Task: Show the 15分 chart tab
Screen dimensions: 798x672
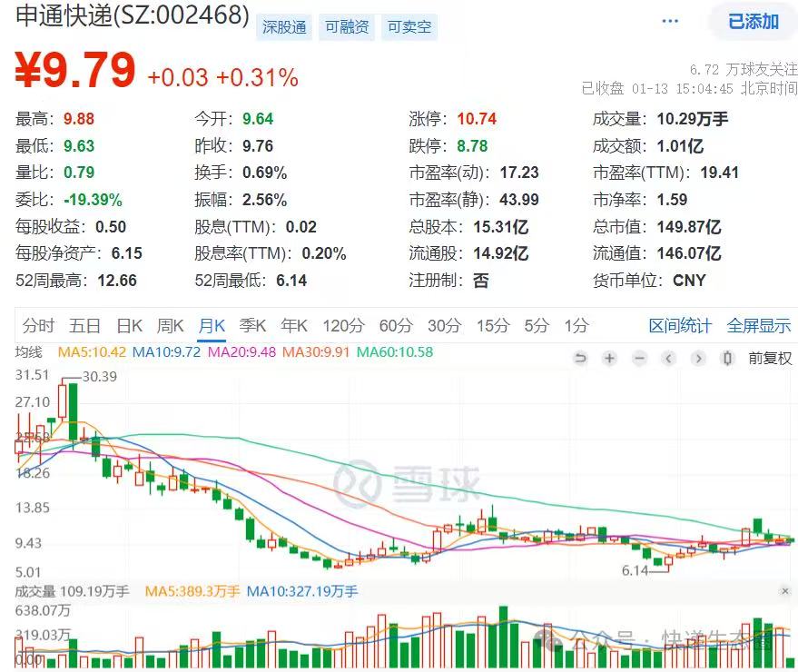Action: [x=493, y=326]
